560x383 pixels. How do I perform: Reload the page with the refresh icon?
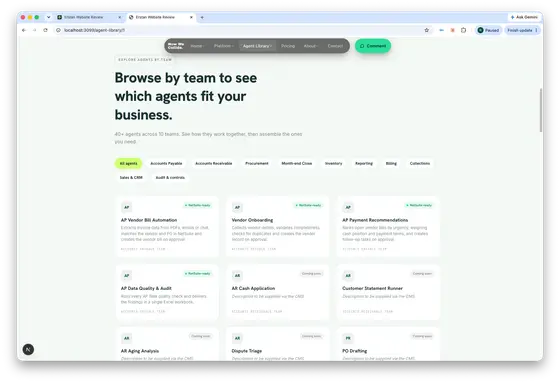45,30
